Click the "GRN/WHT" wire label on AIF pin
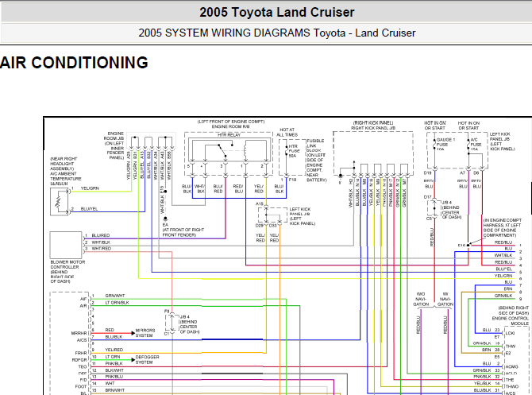This screenshot has width=532, height=395. 115,296
